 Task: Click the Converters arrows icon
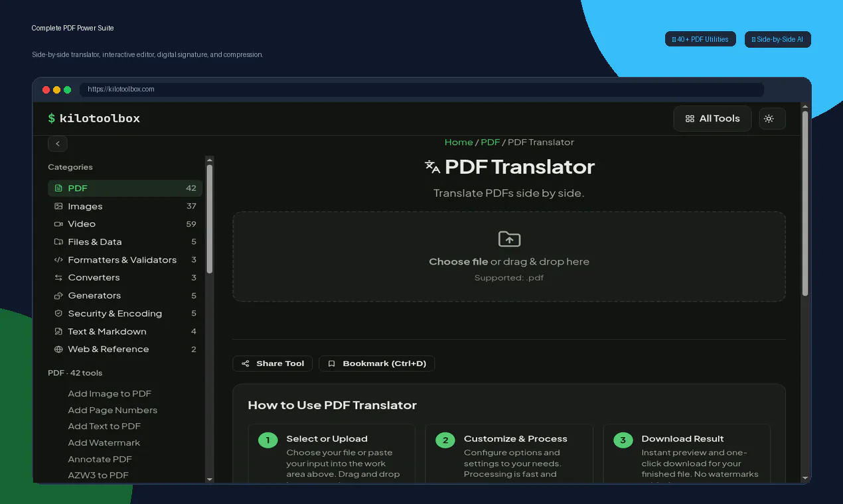(58, 278)
